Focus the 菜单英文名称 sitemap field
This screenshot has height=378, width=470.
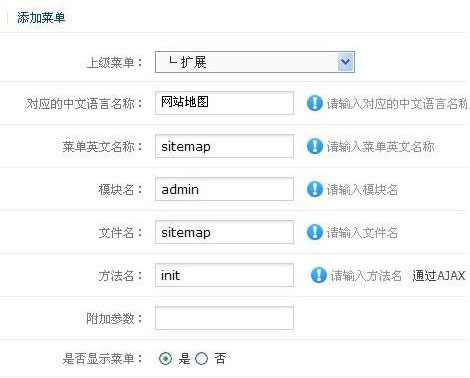(x=224, y=146)
